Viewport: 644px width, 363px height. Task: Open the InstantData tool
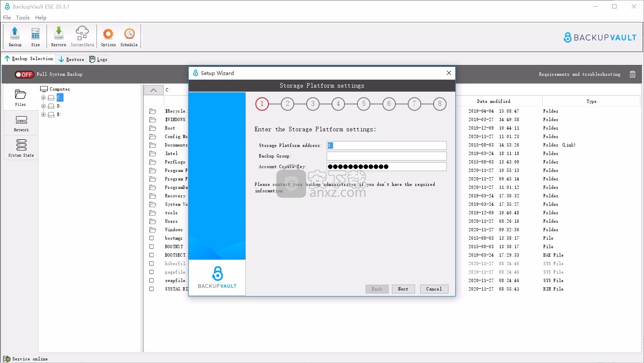[x=82, y=36]
